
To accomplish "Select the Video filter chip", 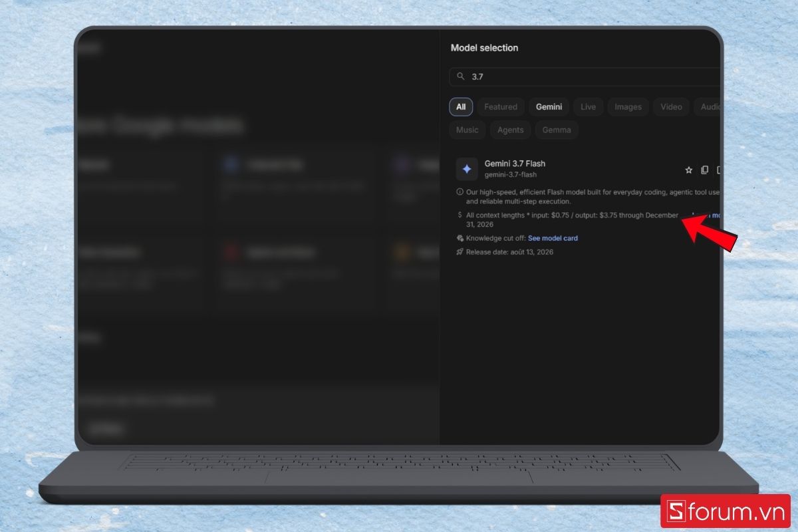I will 672,107.
